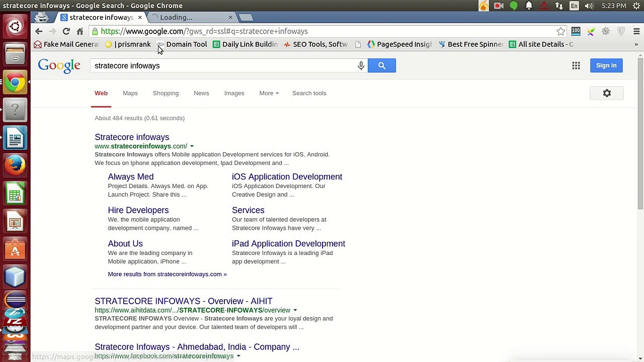
Task: Open the iOS Application Development sitelink
Action: tap(287, 176)
